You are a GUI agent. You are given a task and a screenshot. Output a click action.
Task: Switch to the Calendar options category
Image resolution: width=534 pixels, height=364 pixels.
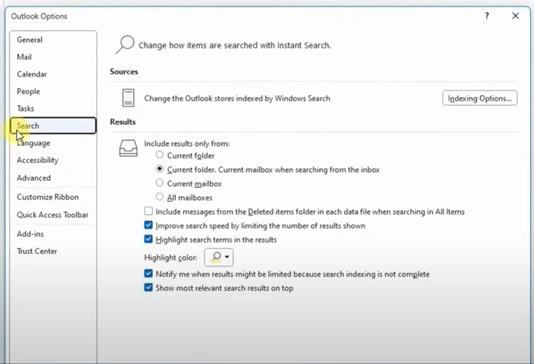click(32, 74)
